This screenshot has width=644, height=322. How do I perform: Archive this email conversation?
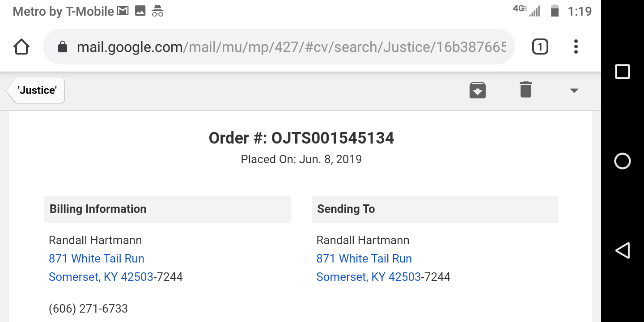tap(478, 90)
